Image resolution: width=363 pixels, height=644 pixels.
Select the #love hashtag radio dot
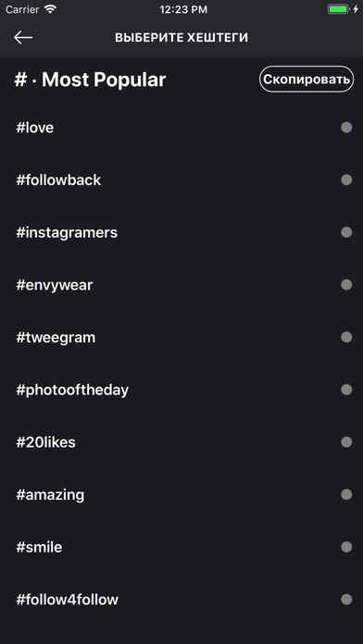coord(346,128)
